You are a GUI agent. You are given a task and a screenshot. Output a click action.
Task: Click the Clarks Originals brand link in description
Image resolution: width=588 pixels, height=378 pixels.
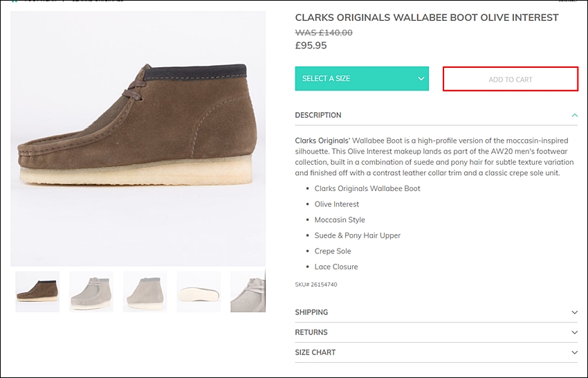tap(322, 141)
